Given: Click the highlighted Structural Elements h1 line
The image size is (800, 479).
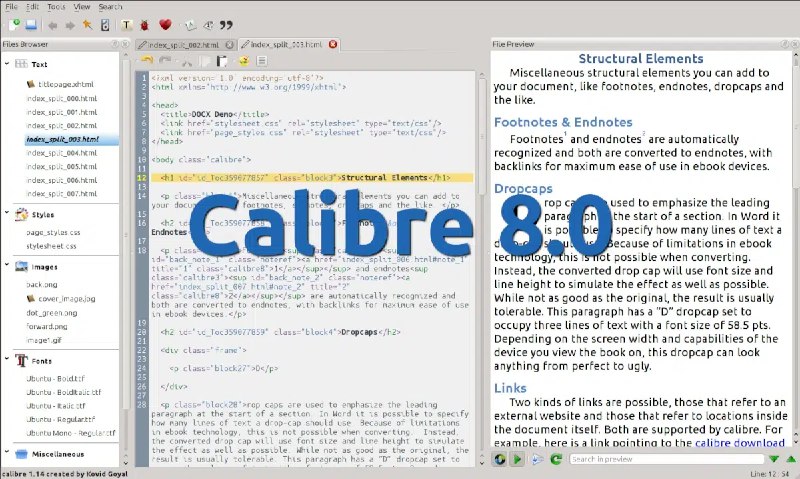Looking at the screenshot, I should (312, 178).
